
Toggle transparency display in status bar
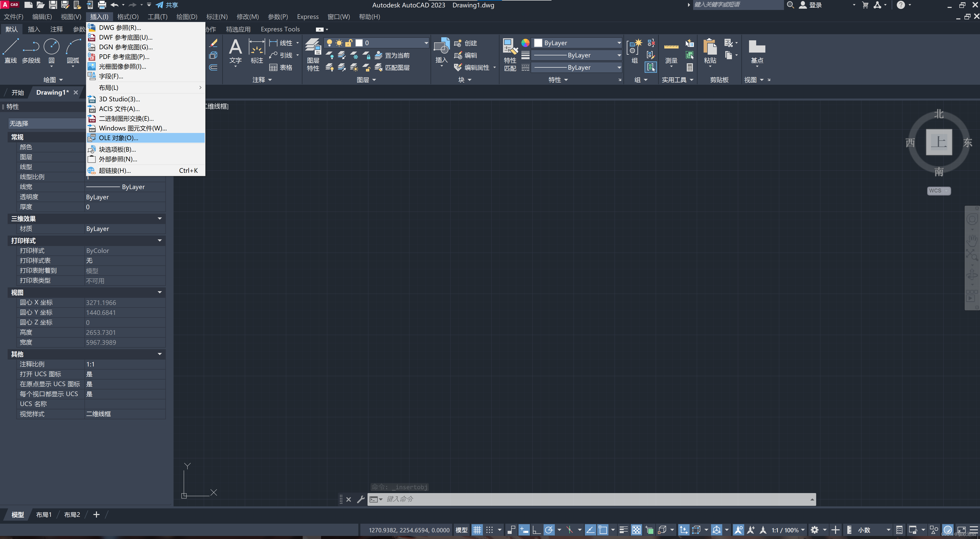636,530
